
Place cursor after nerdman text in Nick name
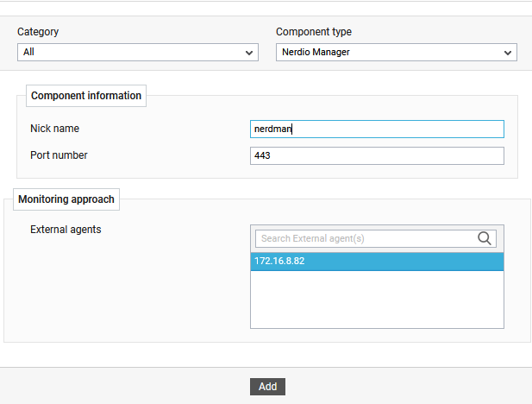coord(292,129)
